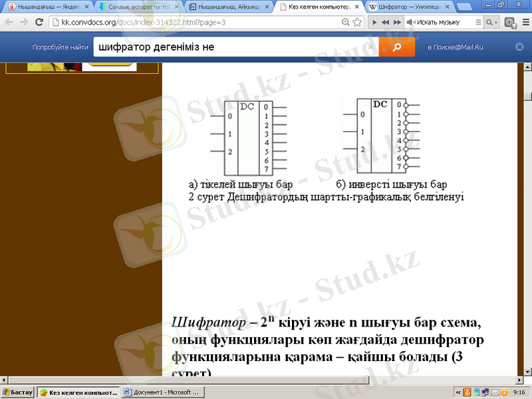Click the rewind music button
Viewport: 532px width, 399px height.
click(x=386, y=23)
